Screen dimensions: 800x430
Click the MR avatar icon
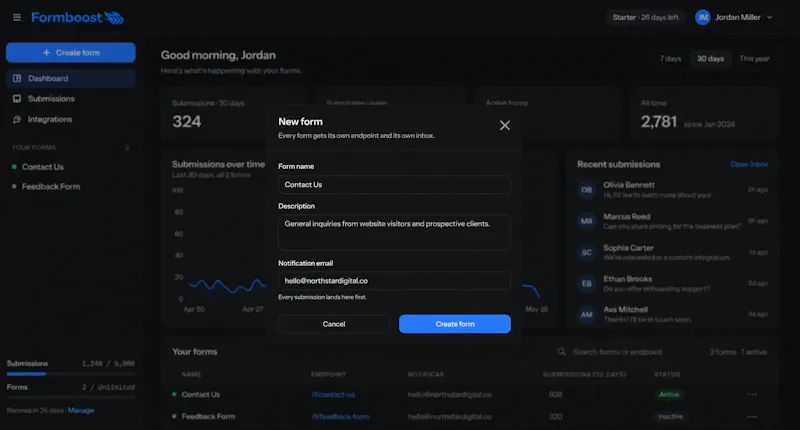[x=586, y=221]
